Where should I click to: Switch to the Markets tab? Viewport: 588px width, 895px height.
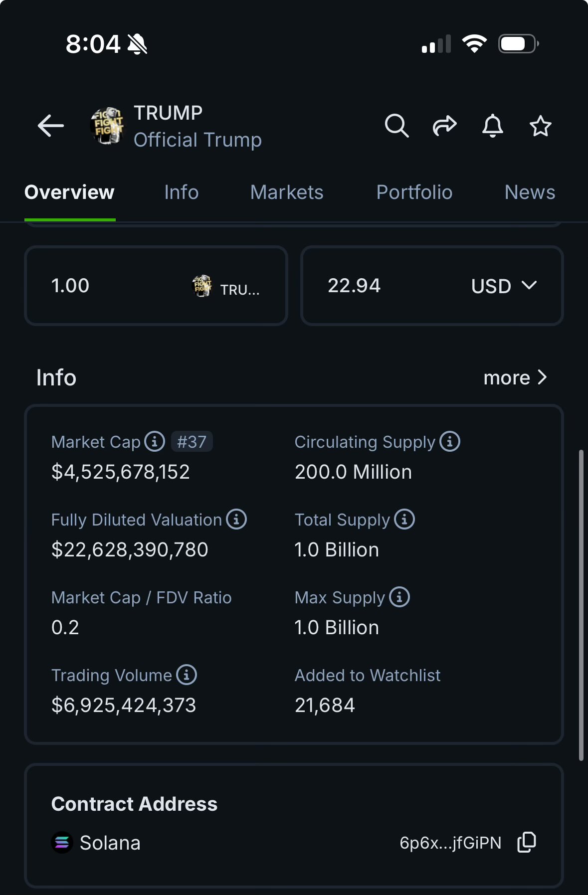coord(287,192)
